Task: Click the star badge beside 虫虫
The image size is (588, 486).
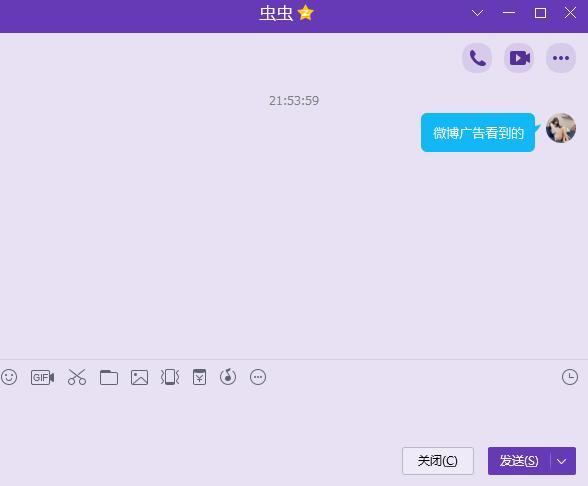Action: (x=306, y=13)
